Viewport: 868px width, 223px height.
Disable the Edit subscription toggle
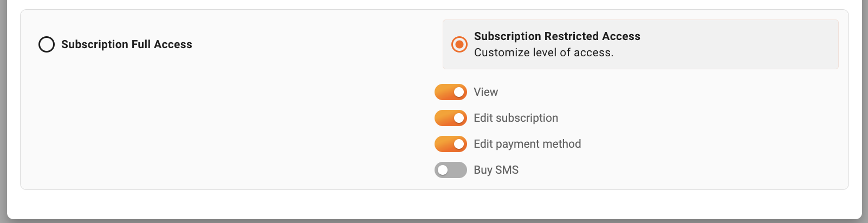point(450,118)
